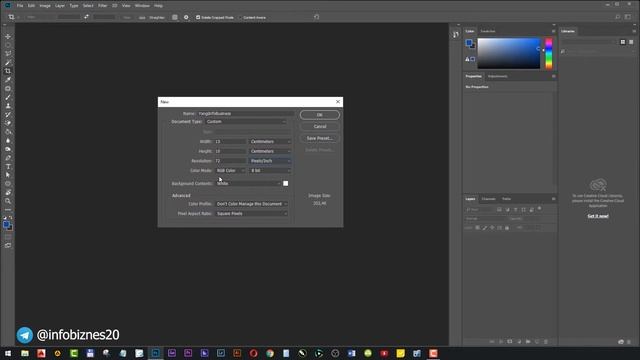
Task: Select the Hand tool
Action: (8, 192)
